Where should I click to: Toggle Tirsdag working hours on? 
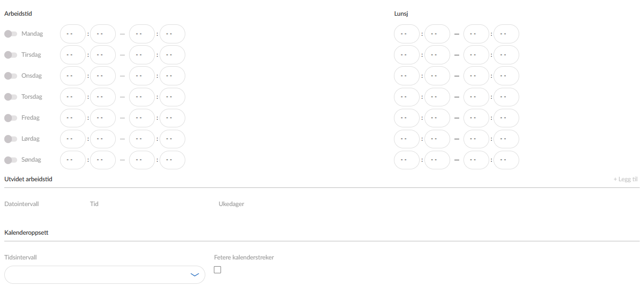[10, 55]
